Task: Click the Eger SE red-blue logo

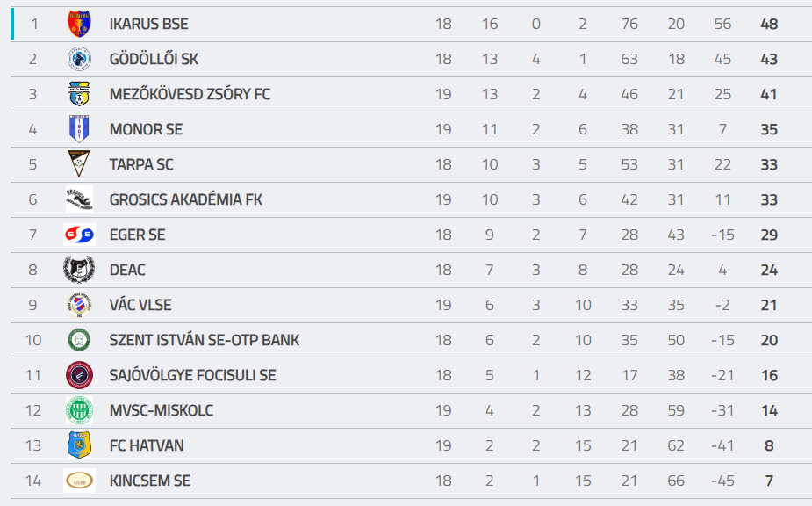Action: click(79, 235)
